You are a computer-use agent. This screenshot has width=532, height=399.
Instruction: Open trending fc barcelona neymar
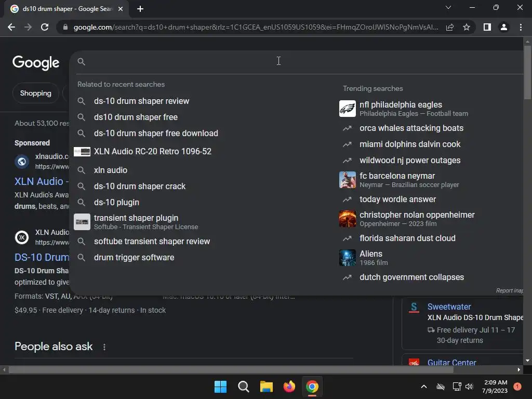[x=409, y=180]
